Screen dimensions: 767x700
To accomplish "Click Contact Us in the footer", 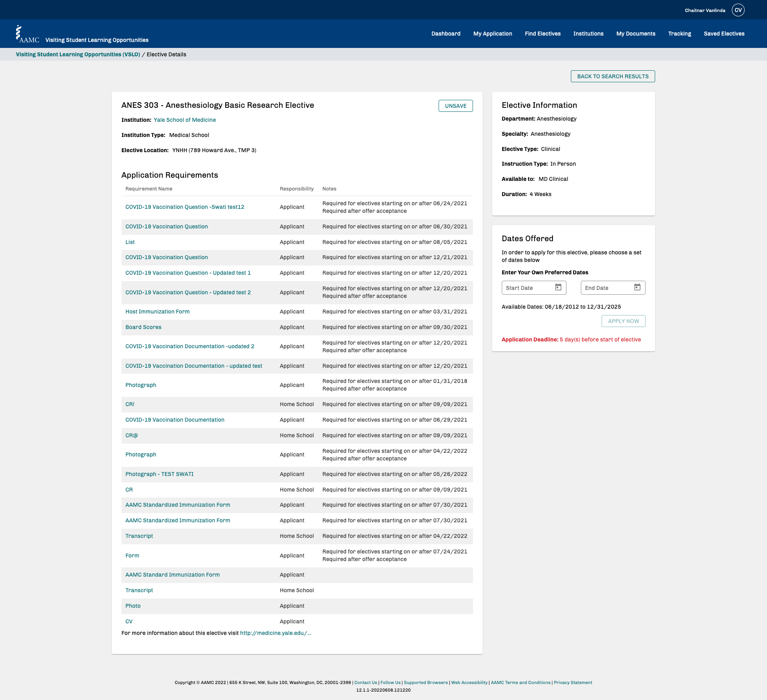I will [x=366, y=683].
